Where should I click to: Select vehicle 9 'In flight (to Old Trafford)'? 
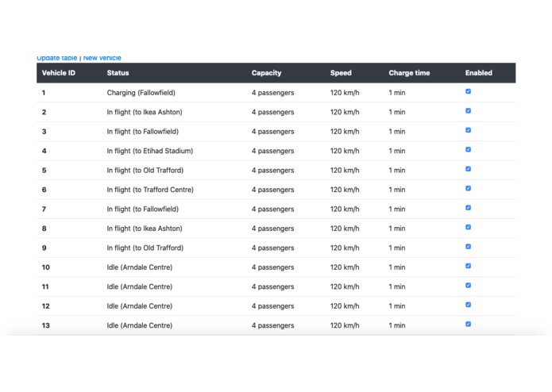[145, 248]
